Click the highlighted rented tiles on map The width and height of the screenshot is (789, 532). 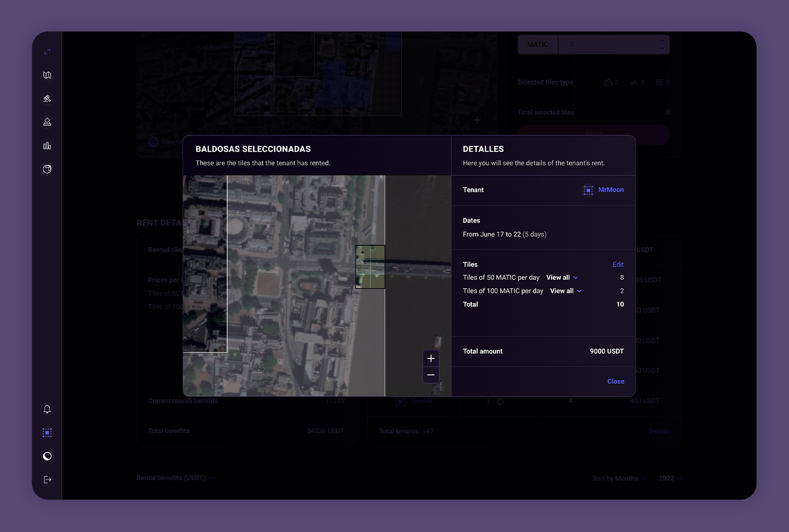coord(370,267)
